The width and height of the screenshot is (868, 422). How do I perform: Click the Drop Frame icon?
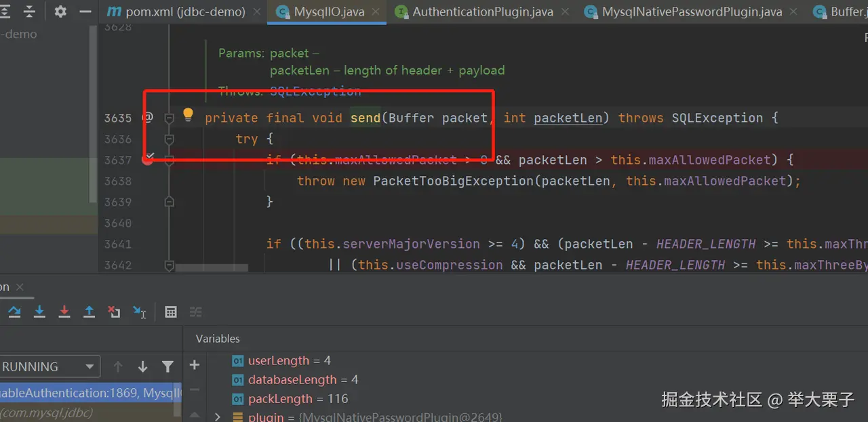point(114,312)
